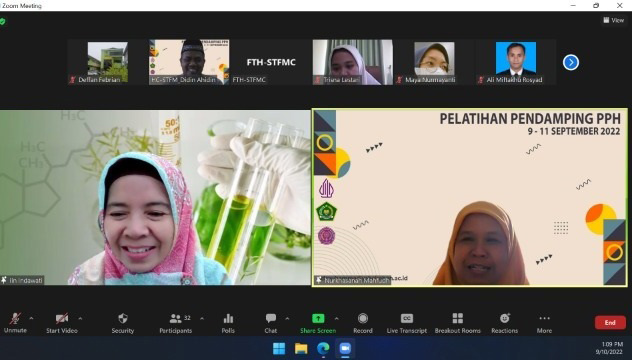Expand caret next to Chat
This screenshot has width=632, height=360.
click(x=287, y=318)
